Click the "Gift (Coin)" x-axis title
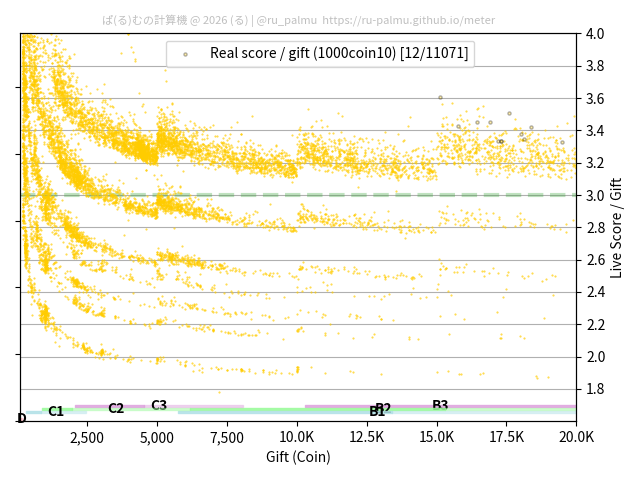The image size is (640, 480). tap(298, 457)
